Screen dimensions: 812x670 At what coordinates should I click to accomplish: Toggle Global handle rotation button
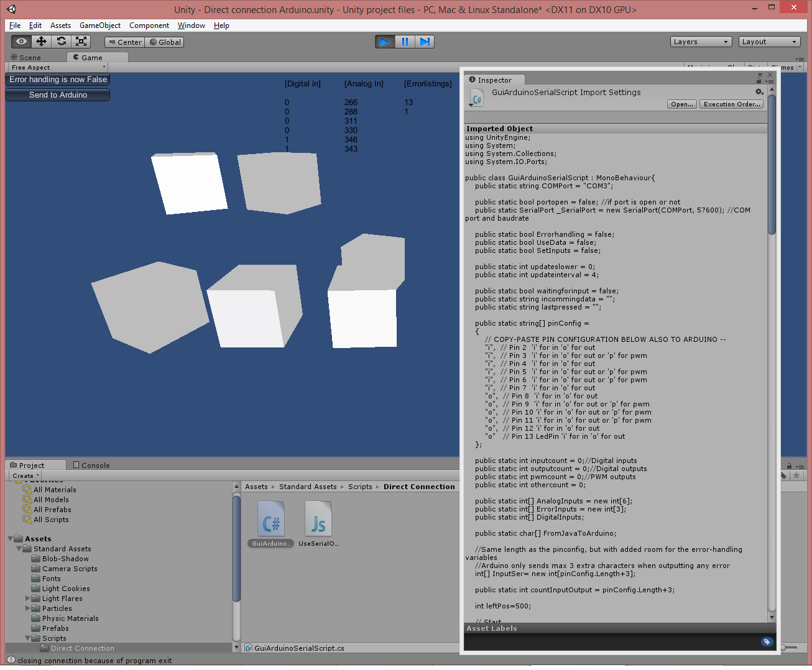coord(164,42)
